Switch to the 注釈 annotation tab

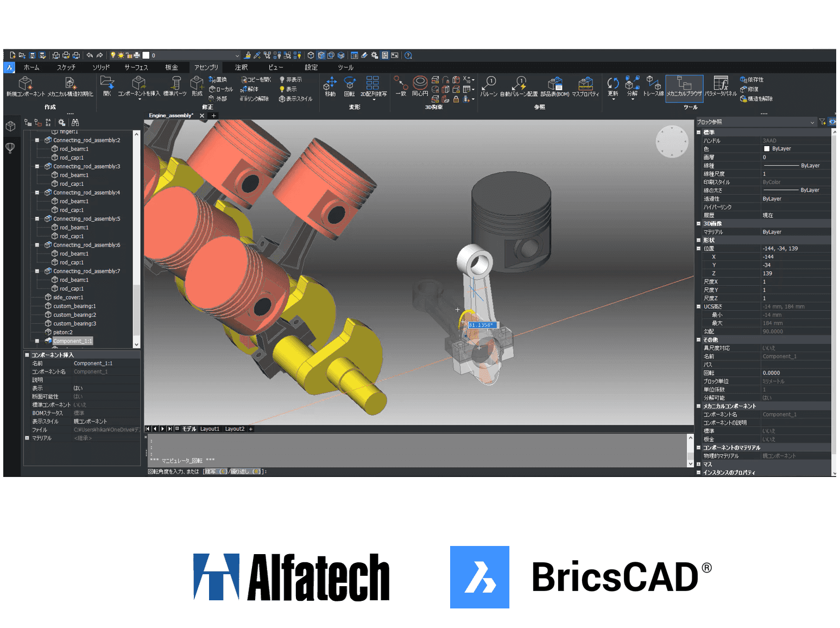[241, 67]
